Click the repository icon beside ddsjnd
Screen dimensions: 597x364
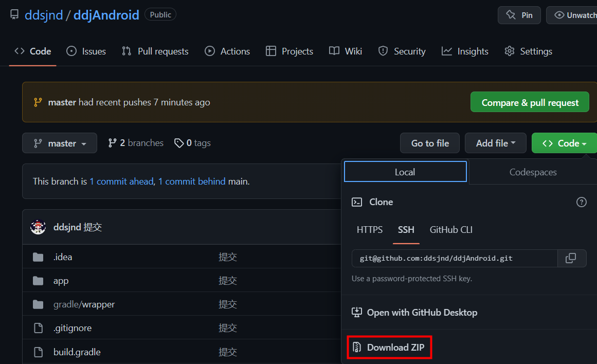pyautogui.click(x=14, y=15)
